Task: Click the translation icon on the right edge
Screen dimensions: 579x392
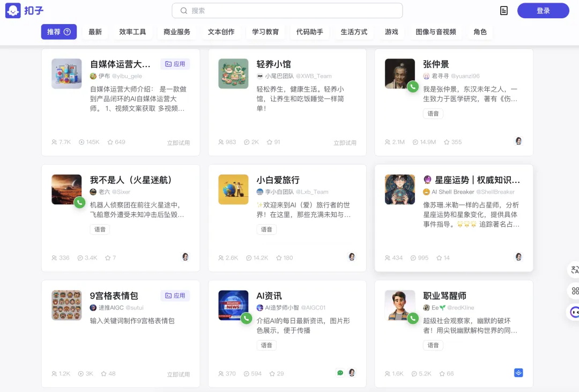Action: coord(574,269)
